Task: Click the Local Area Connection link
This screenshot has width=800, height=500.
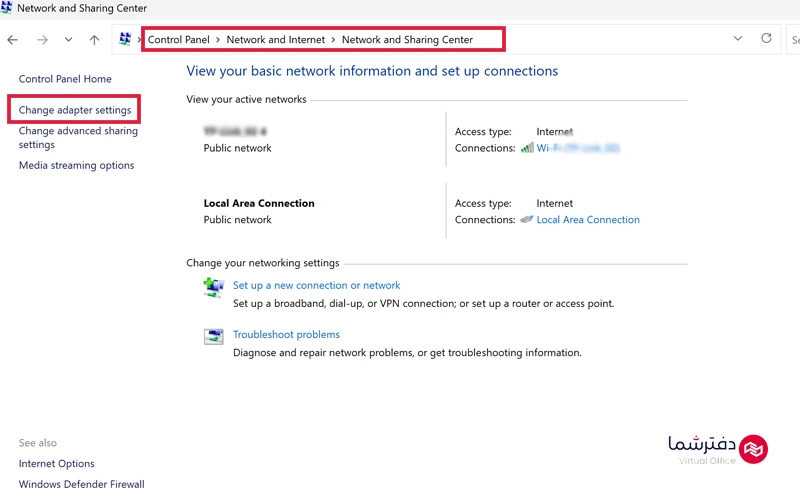Action: click(588, 220)
